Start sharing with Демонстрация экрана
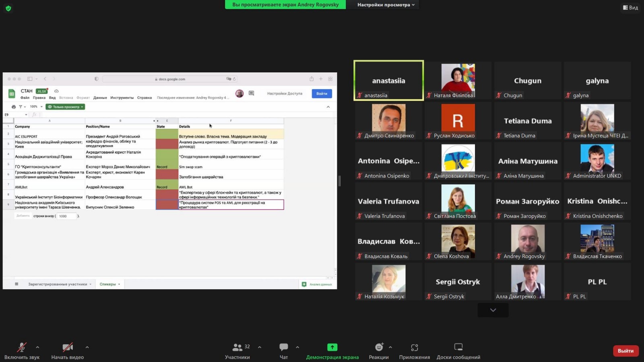The height and width of the screenshot is (362, 644). [332, 351]
